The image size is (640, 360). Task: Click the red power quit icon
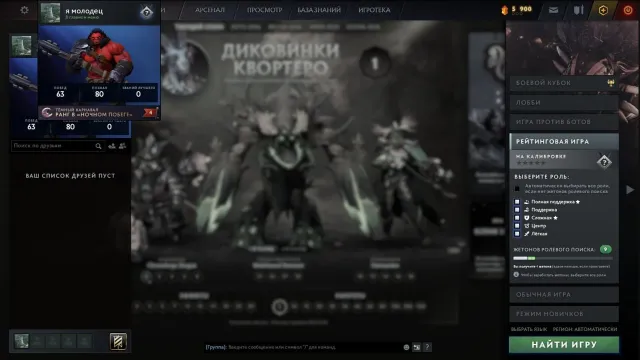pos(628,10)
